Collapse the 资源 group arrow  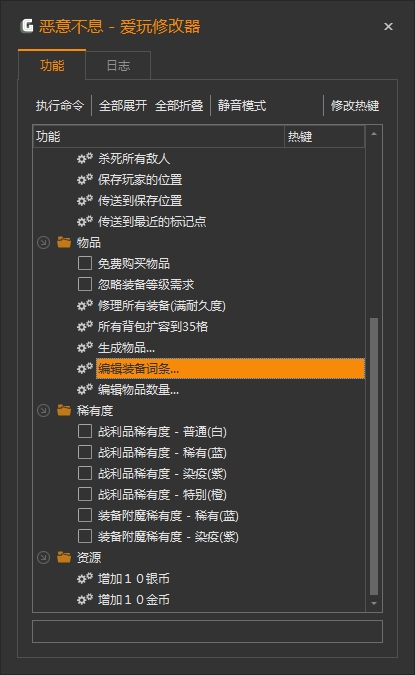click(43, 557)
